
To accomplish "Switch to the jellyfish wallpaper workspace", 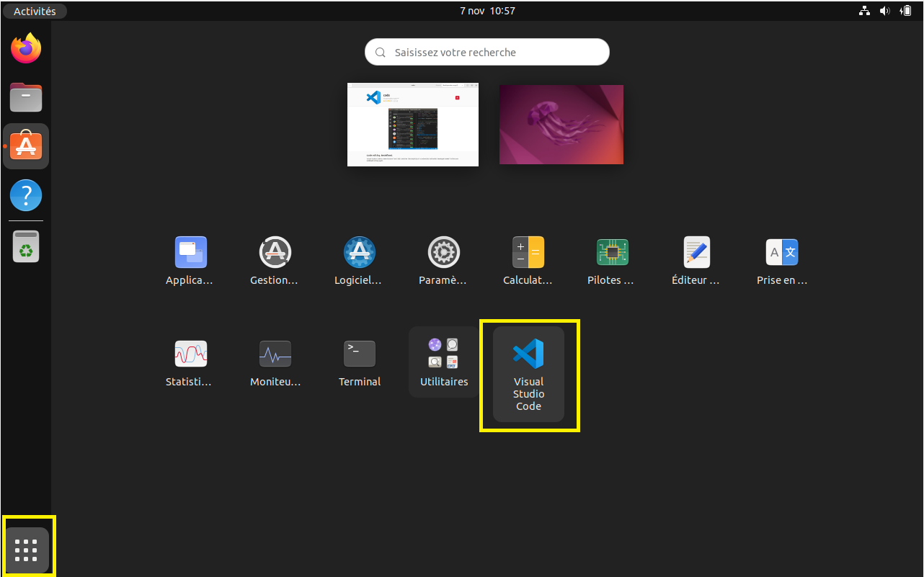I will coord(561,125).
